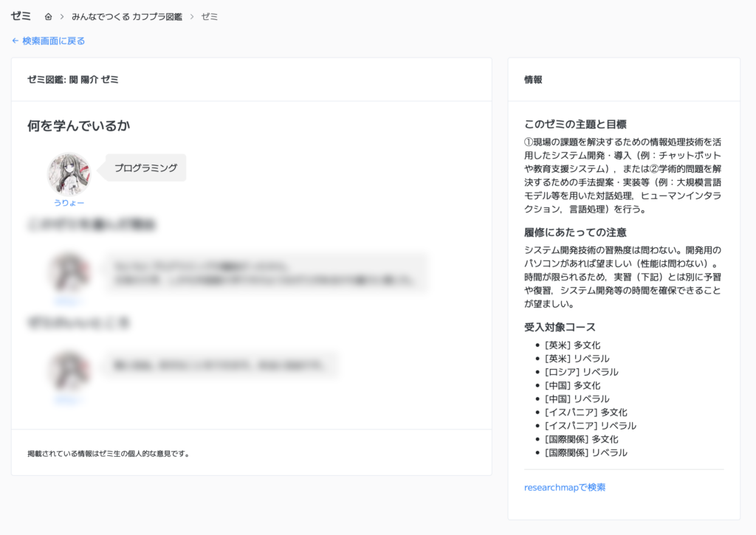Screen dimensions: 756x535
Task: Click the このゼミの主題と目標 heading
Action: [x=575, y=124]
